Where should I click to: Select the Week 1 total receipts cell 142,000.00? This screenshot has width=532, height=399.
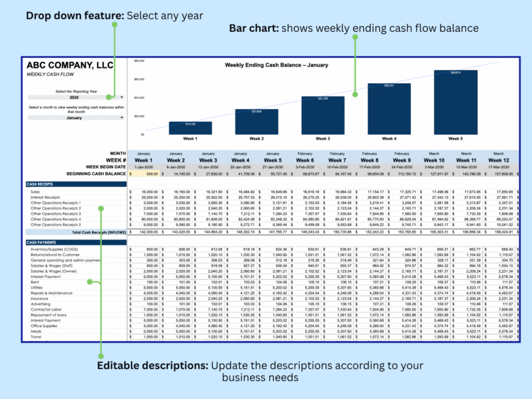pos(144,232)
